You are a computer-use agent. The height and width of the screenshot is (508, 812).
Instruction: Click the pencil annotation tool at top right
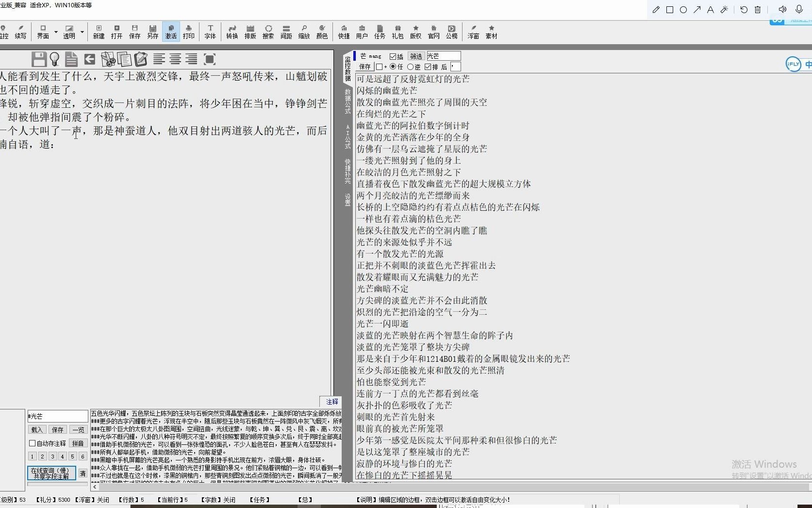point(656,10)
